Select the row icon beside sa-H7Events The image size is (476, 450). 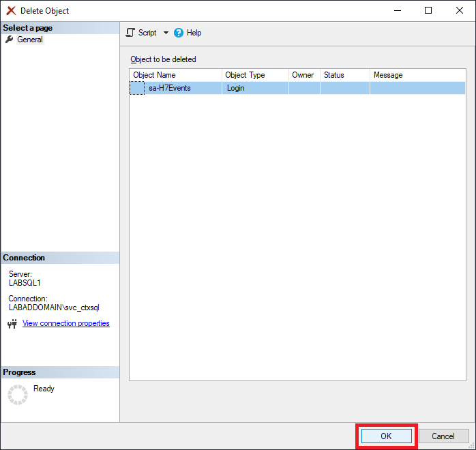[x=138, y=88]
